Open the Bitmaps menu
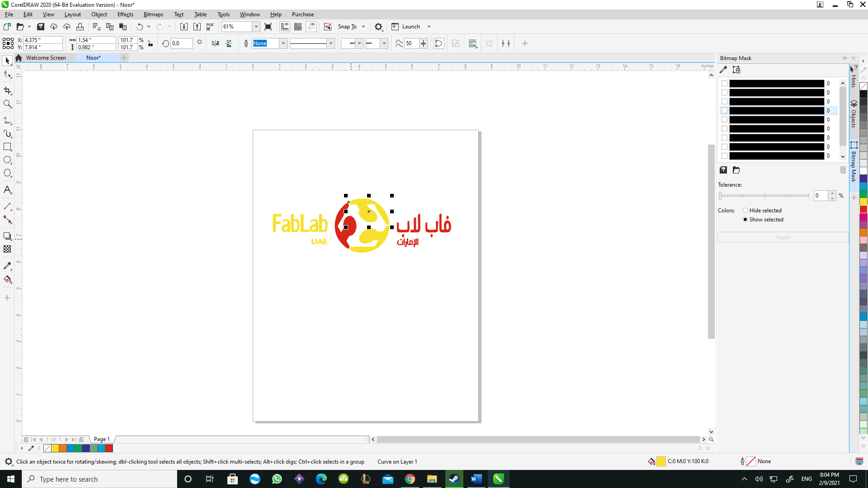The image size is (868, 488). [153, 14]
